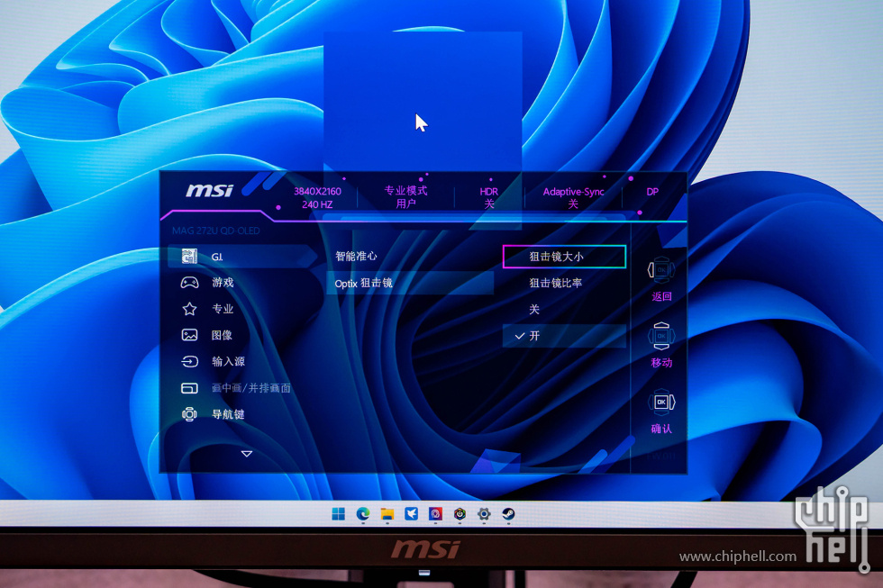Select the 专业 star menu entry
The image size is (883, 588).
pyautogui.click(x=207, y=309)
